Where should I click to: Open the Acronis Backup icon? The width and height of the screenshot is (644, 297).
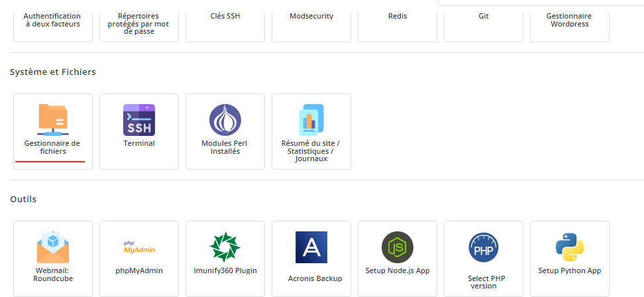point(311,247)
